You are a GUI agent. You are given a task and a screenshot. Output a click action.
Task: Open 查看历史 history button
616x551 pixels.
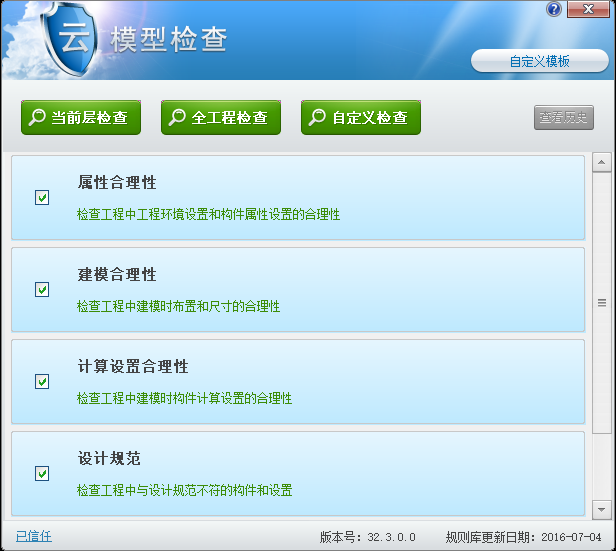564,118
